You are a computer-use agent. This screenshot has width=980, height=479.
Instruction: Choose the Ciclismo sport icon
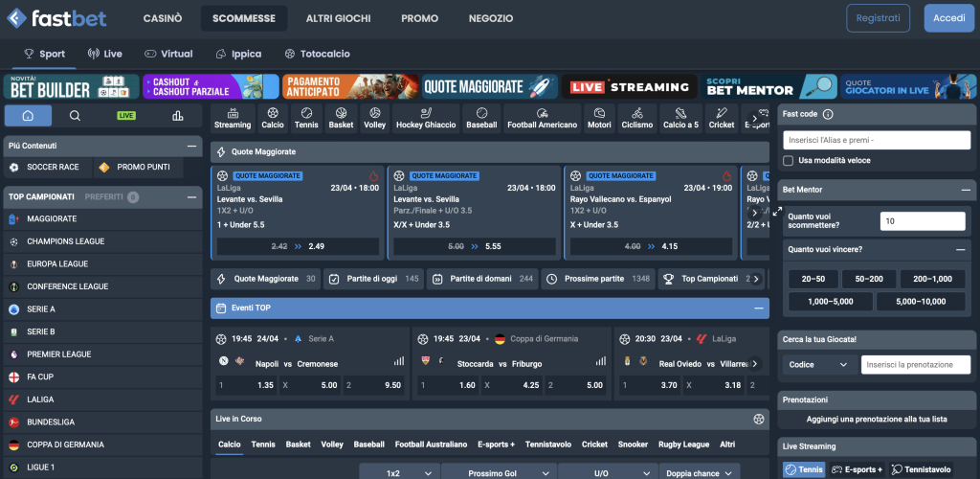point(636,119)
